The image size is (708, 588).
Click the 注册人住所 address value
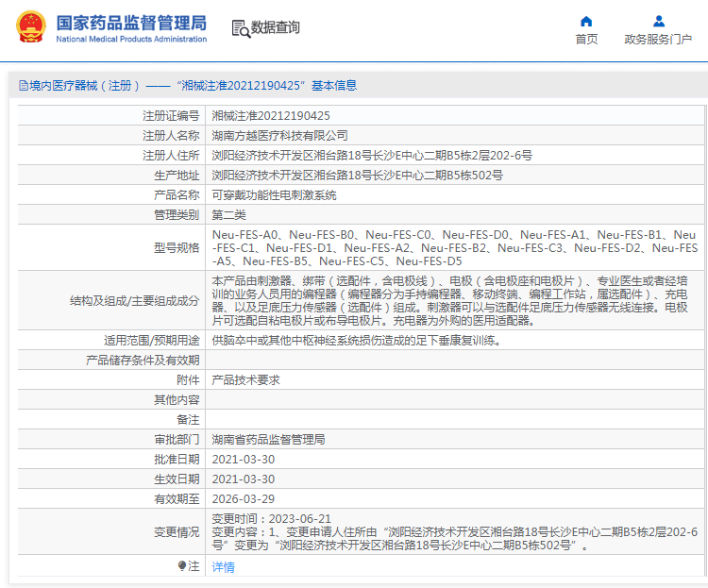372,156
